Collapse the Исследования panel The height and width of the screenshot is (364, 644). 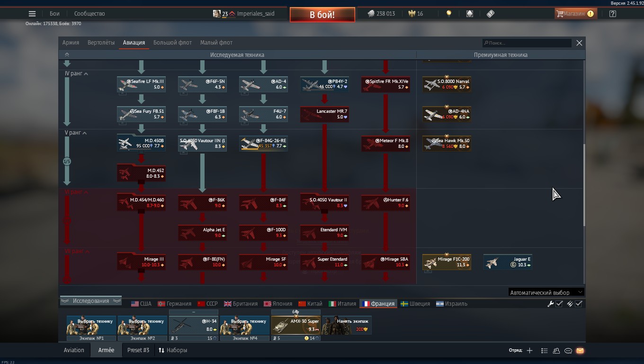pyautogui.click(x=90, y=301)
